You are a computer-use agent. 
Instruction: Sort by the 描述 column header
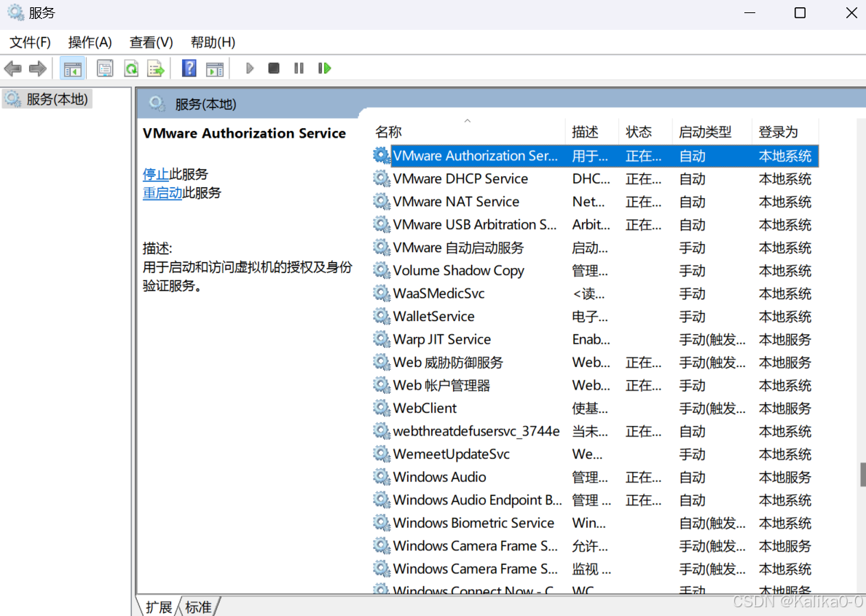(592, 131)
